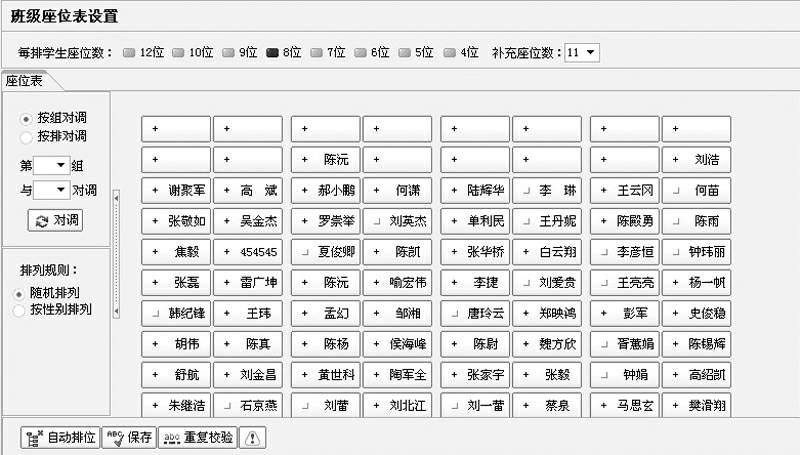Switch to the 座位表 tab
The image size is (800, 455).
tap(25, 81)
